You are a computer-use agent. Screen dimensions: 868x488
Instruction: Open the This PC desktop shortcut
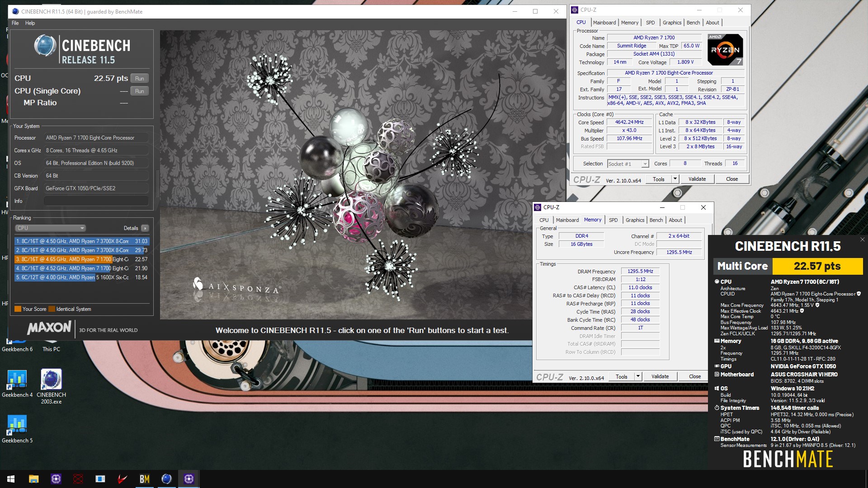(51, 346)
